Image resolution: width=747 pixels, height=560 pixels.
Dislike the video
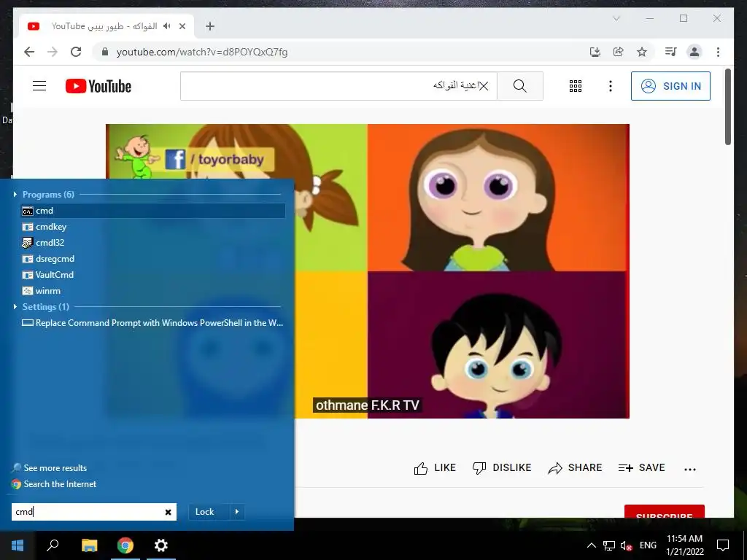(x=502, y=468)
